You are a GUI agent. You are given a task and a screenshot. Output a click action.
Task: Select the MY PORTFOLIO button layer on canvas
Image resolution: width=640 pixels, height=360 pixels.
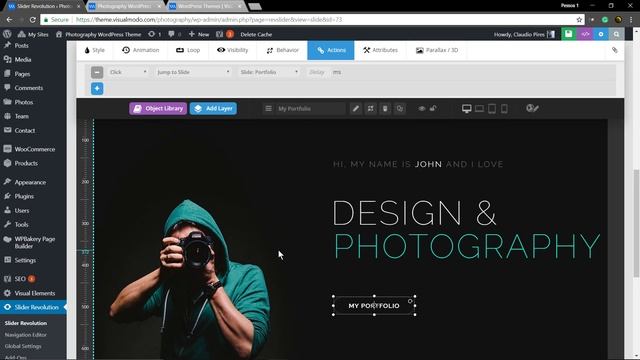coord(374,306)
